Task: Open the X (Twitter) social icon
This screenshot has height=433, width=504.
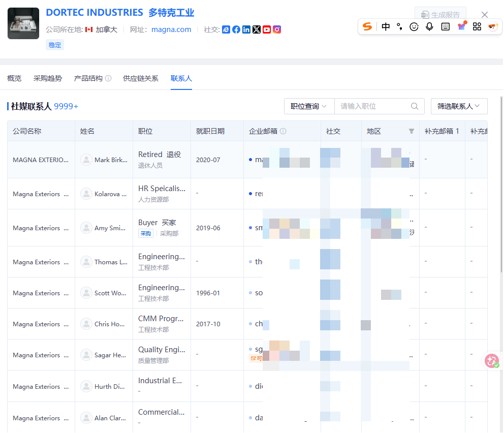Action: pos(257,30)
